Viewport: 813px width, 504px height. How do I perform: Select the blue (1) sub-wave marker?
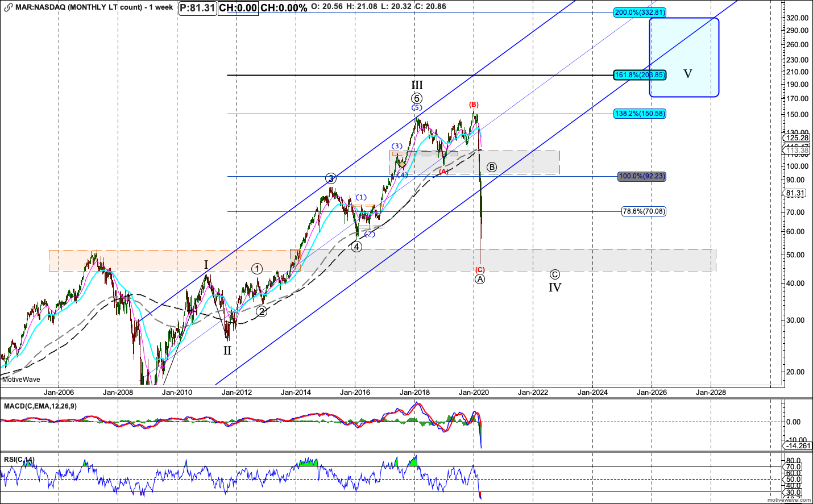361,198
